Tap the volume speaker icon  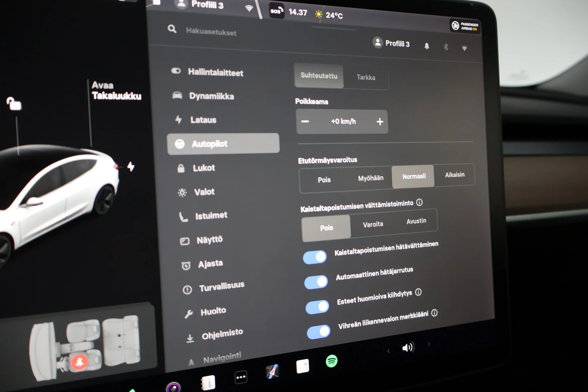pos(408,348)
